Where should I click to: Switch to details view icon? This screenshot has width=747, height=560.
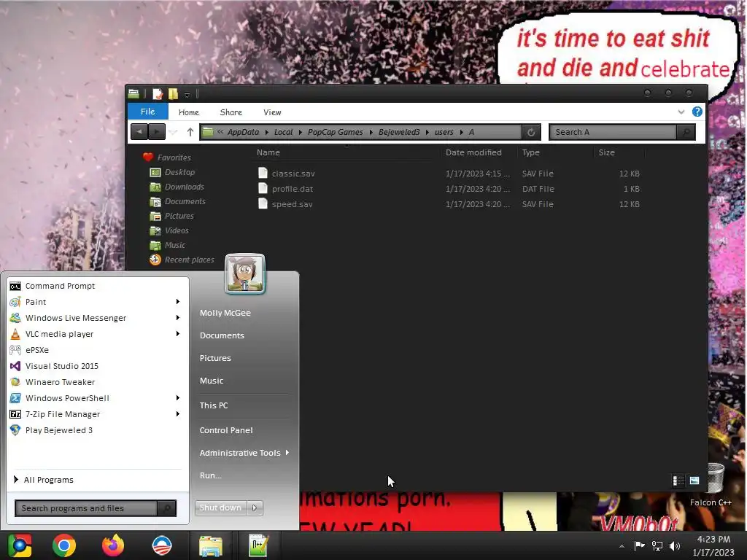(x=678, y=481)
